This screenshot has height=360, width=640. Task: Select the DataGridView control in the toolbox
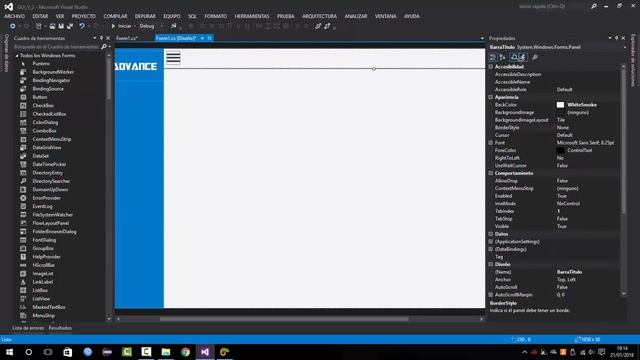pos(47,148)
